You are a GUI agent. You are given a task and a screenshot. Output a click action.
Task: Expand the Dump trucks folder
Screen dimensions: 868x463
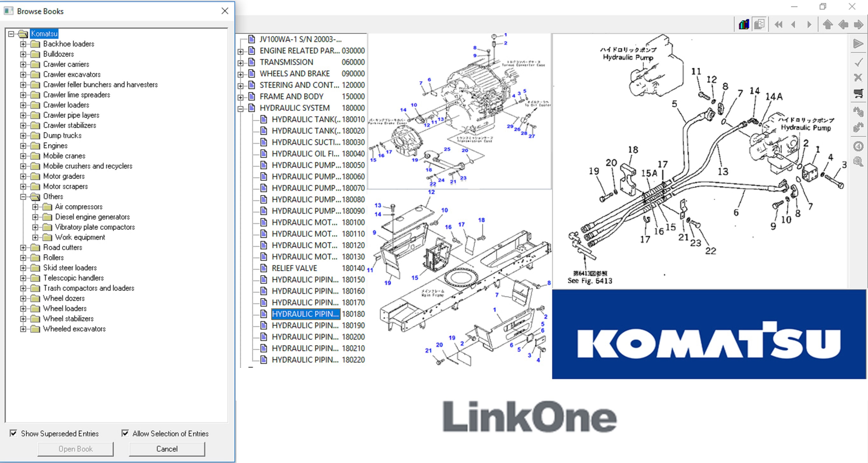23,136
